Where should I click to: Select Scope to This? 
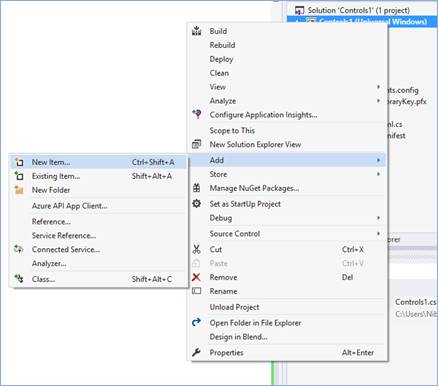point(232,130)
